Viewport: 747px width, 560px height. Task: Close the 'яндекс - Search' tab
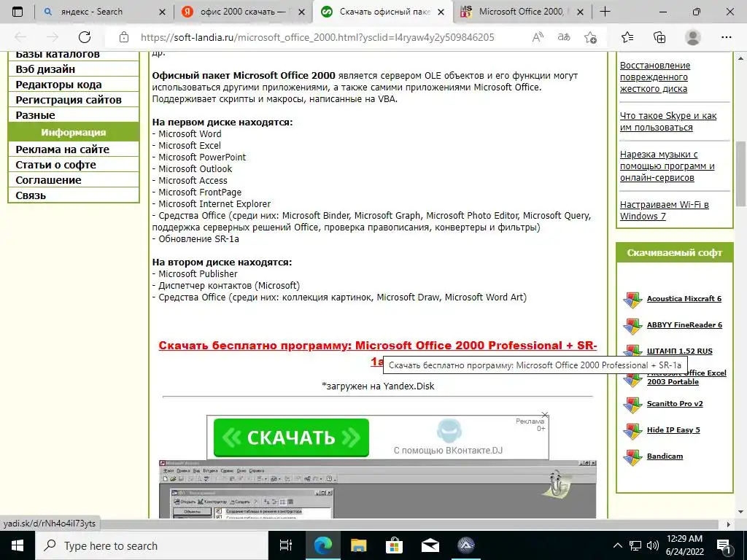(x=162, y=12)
